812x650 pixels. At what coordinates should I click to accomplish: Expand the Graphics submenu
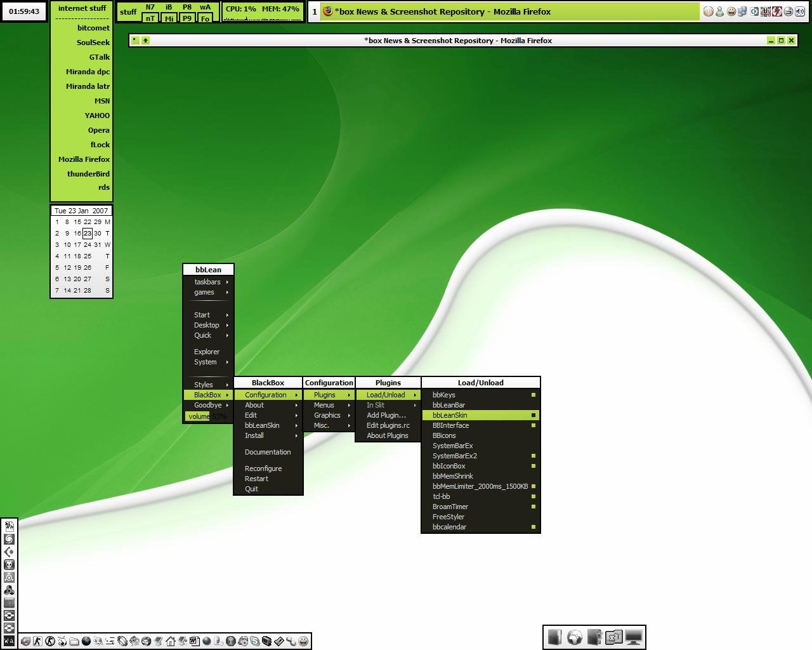329,415
